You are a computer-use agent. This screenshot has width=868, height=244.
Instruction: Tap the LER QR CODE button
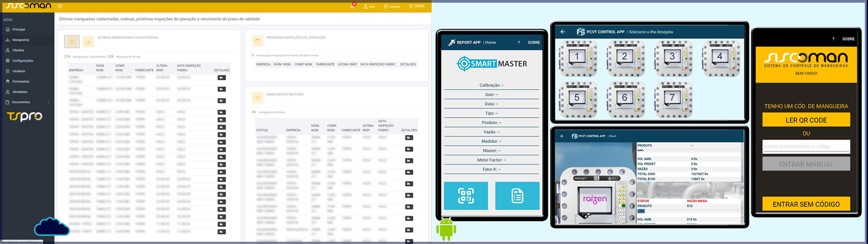(x=806, y=120)
